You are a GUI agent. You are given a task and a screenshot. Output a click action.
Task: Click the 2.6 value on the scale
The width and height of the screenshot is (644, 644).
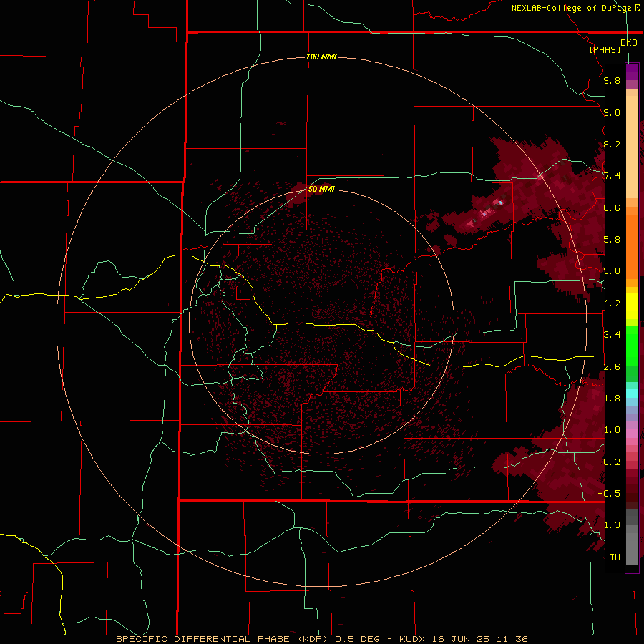tap(612, 367)
